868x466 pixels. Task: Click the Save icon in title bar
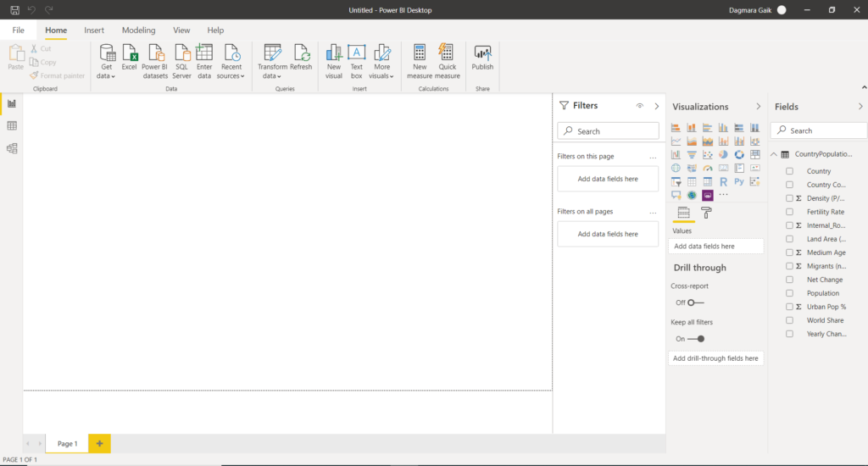(x=14, y=10)
